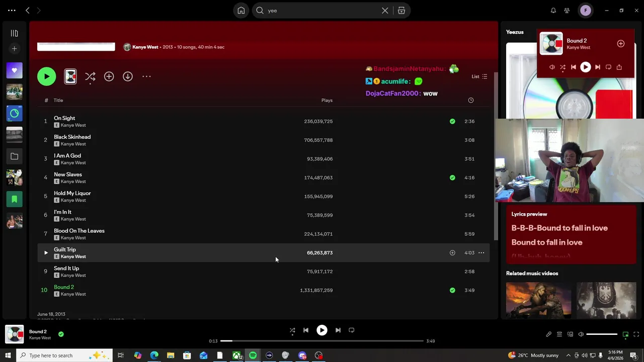Toggle repeat in the bottom player bar

coord(352,330)
